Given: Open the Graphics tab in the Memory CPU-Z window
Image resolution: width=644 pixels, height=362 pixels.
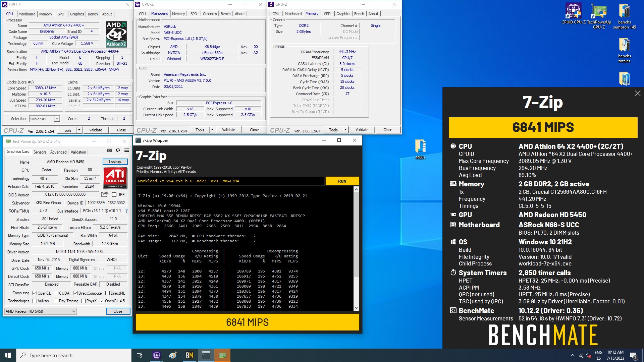Looking at the screenshot, I should pos(343,14).
